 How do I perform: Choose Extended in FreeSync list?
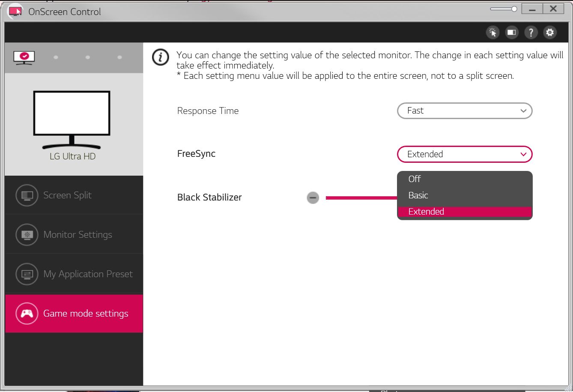coord(465,212)
